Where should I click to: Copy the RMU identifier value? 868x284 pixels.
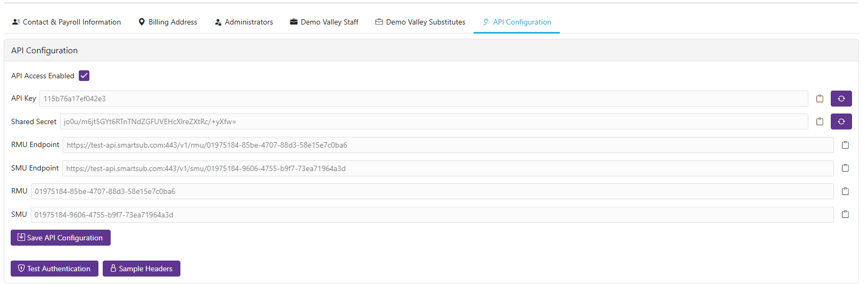click(845, 191)
